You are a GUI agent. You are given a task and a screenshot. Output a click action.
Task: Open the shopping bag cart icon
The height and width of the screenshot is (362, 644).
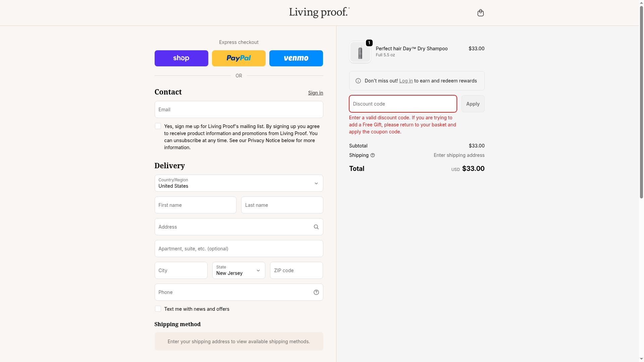[480, 13]
